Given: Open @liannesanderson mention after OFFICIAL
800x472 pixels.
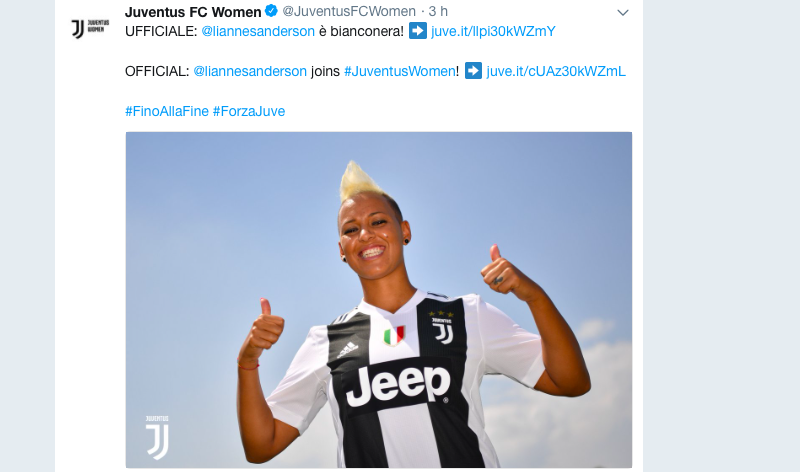Looking at the screenshot, I should 250,71.
